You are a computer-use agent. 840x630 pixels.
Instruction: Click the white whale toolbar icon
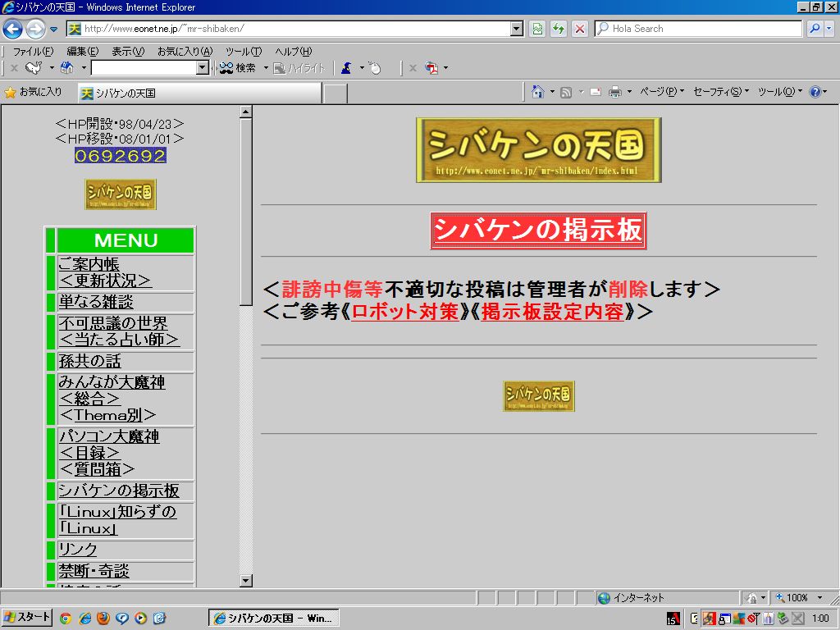tap(34, 68)
